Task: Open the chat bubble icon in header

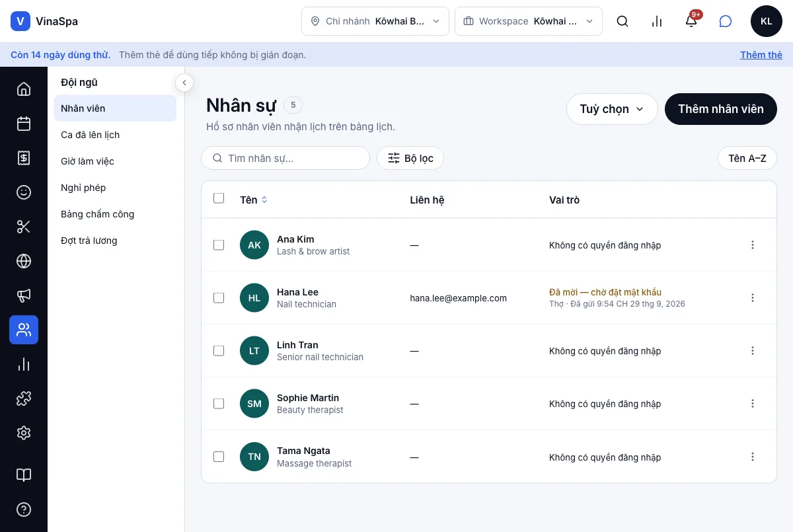Action: tap(726, 21)
